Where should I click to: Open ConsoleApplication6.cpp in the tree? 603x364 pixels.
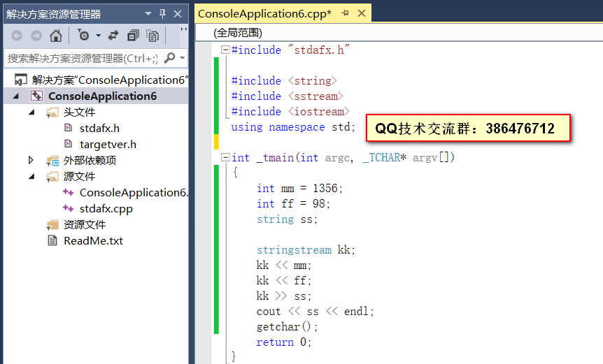click(x=134, y=192)
